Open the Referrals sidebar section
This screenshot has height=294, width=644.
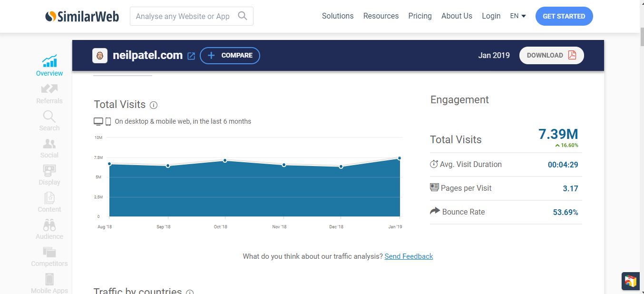(49, 93)
